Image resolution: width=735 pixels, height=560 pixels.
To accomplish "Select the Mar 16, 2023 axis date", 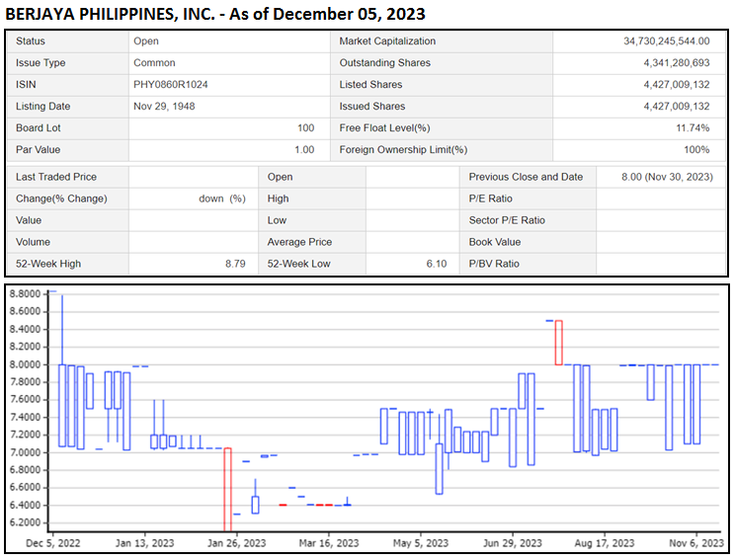I will click(329, 543).
